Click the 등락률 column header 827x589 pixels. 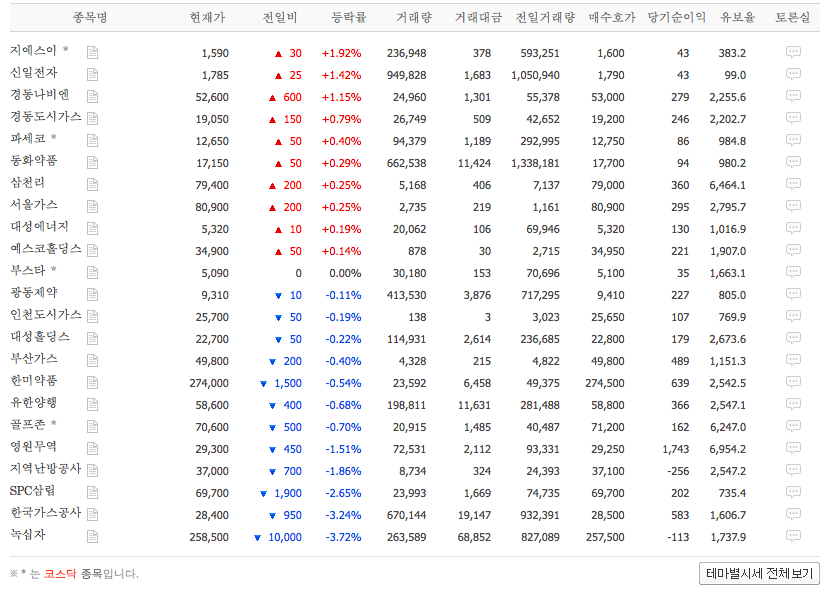point(349,17)
